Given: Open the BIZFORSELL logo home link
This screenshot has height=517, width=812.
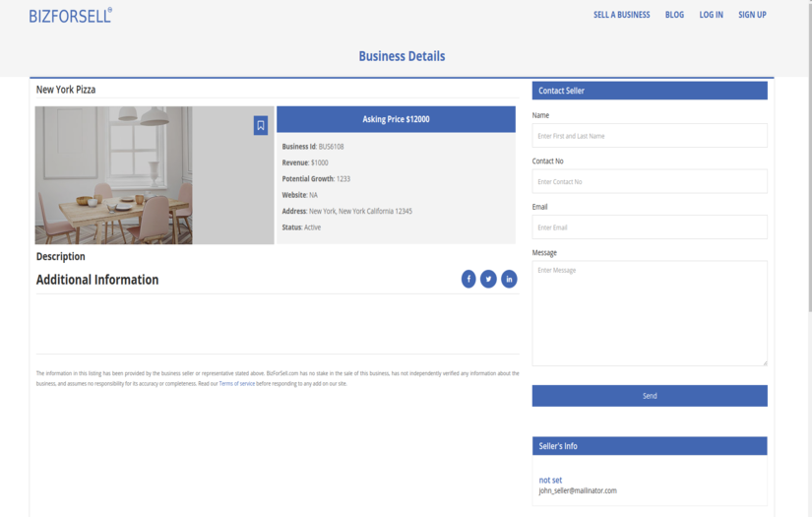Looking at the screenshot, I should (x=71, y=16).
